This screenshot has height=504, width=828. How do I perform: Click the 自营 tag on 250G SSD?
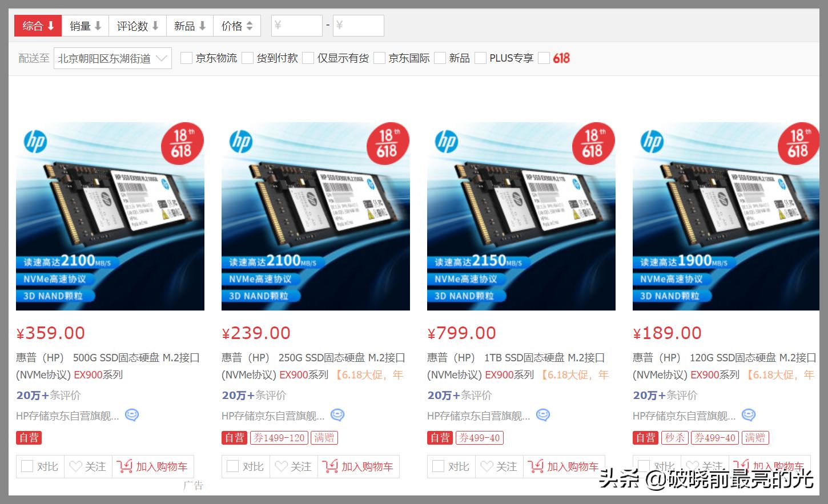click(x=235, y=438)
